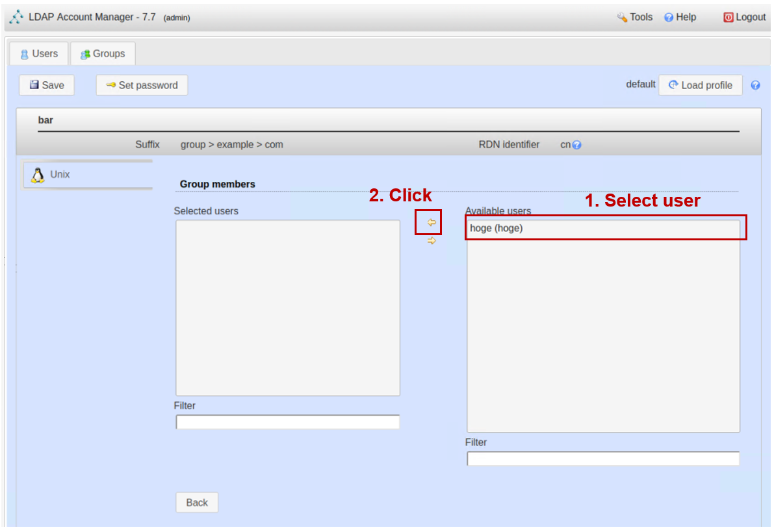Focus the Filter field under Selected users
The width and height of the screenshot is (774, 532).
[287, 422]
